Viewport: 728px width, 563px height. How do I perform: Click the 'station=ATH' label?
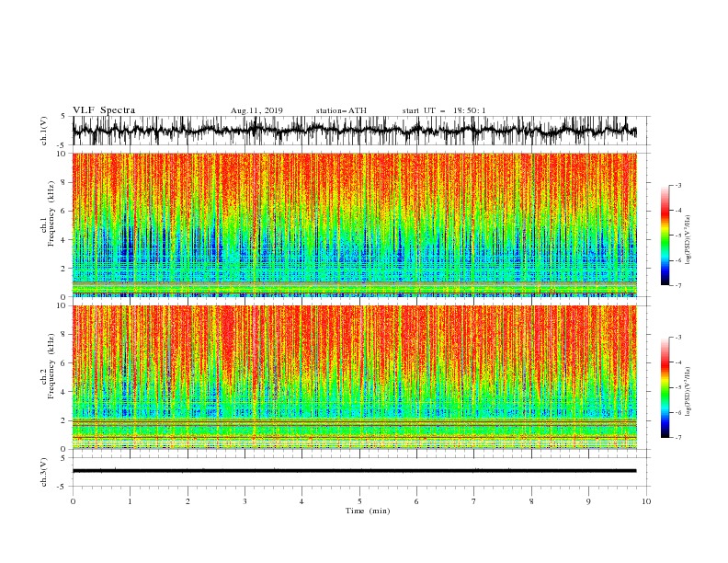[x=341, y=110]
